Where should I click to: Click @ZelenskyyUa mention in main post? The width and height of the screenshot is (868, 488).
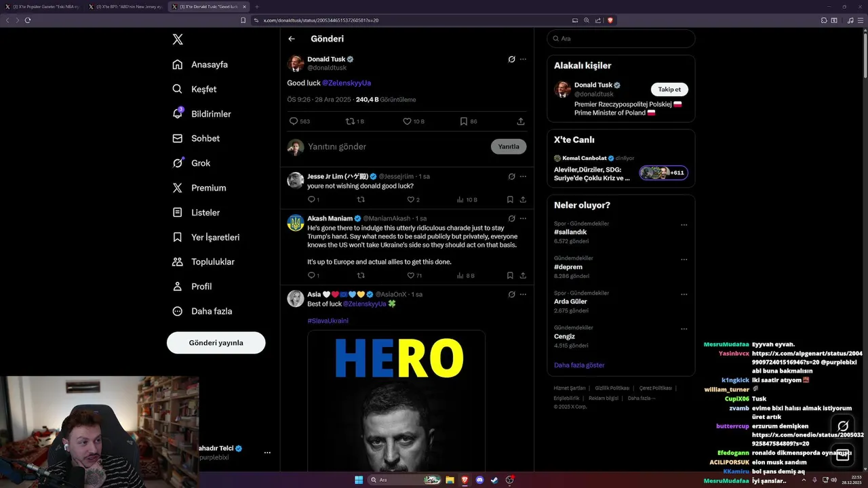click(347, 83)
